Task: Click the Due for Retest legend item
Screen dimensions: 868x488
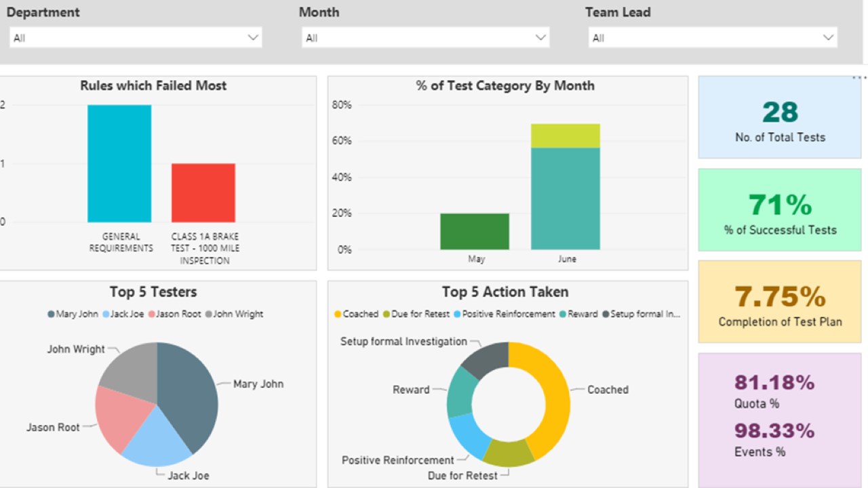Action: pyautogui.click(x=415, y=314)
